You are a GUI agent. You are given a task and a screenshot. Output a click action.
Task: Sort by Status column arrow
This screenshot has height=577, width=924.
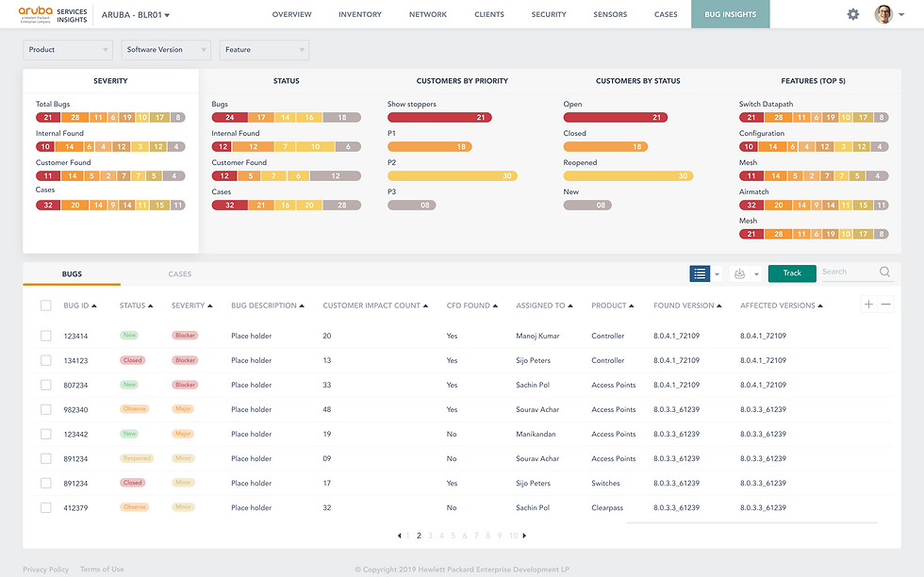[x=150, y=305]
